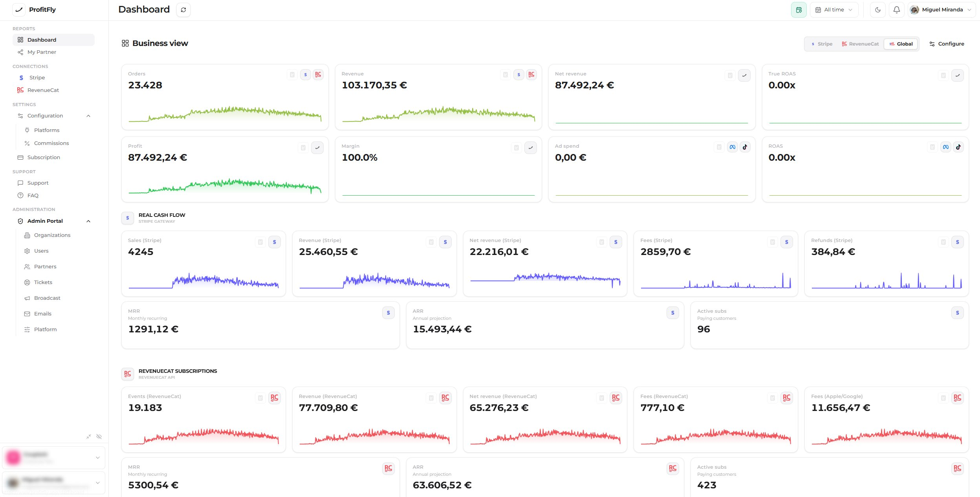The width and height of the screenshot is (980, 497).
Task: Click the collapse arrows icon in sidebar
Action: [x=89, y=436]
